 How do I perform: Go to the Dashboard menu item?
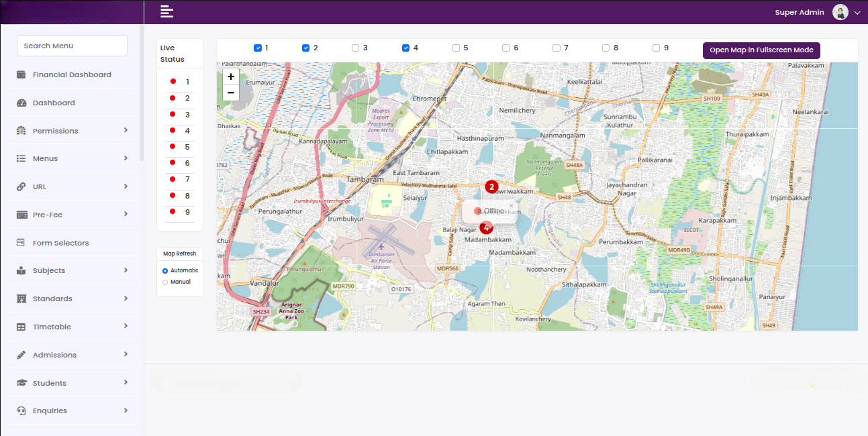click(x=72, y=103)
